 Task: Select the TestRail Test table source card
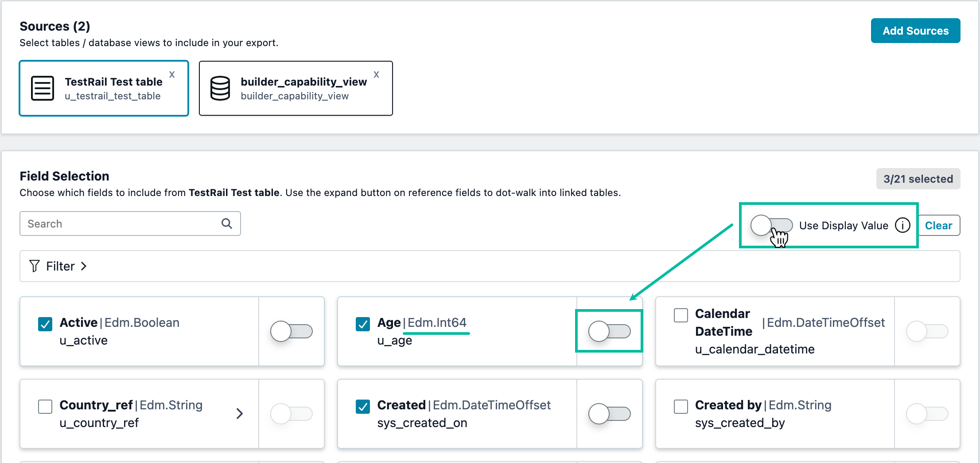pyautogui.click(x=104, y=88)
